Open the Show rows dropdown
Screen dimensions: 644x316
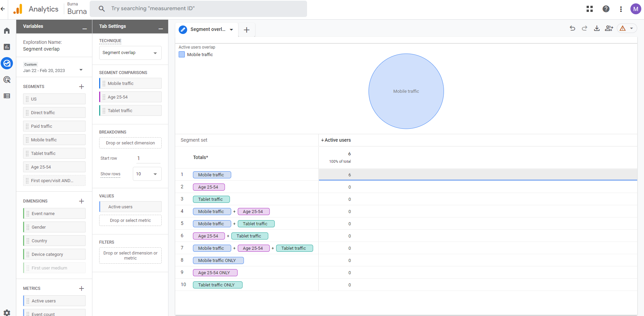[147, 174]
